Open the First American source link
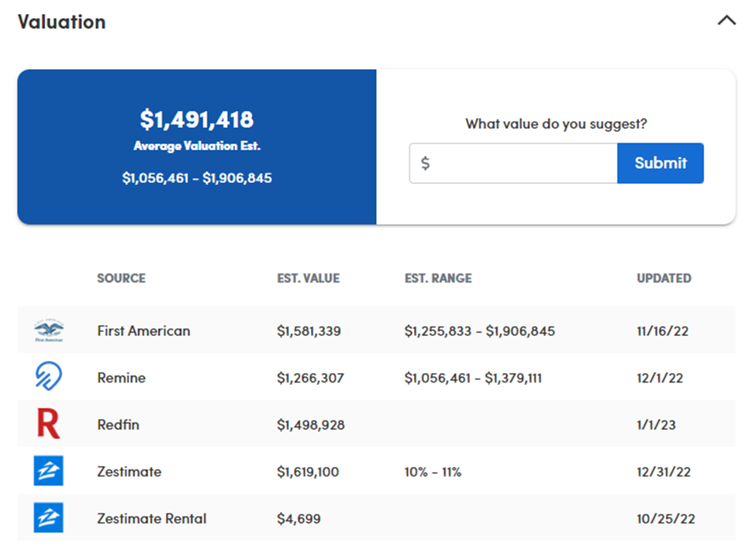This screenshot has width=756, height=553. pyautogui.click(x=143, y=330)
